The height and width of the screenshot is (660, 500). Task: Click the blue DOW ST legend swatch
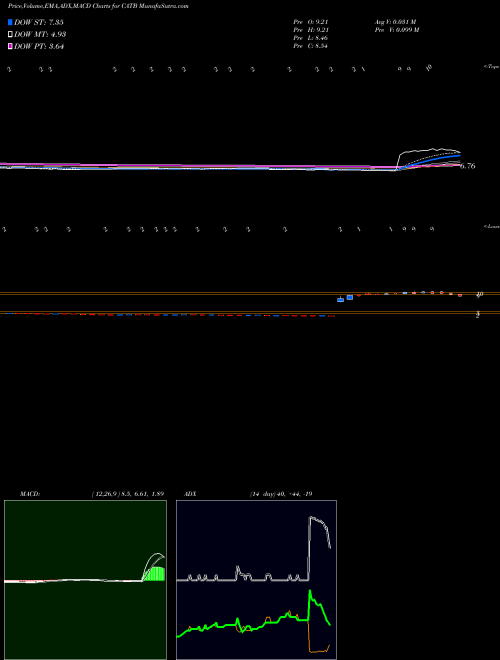(x=10, y=22)
